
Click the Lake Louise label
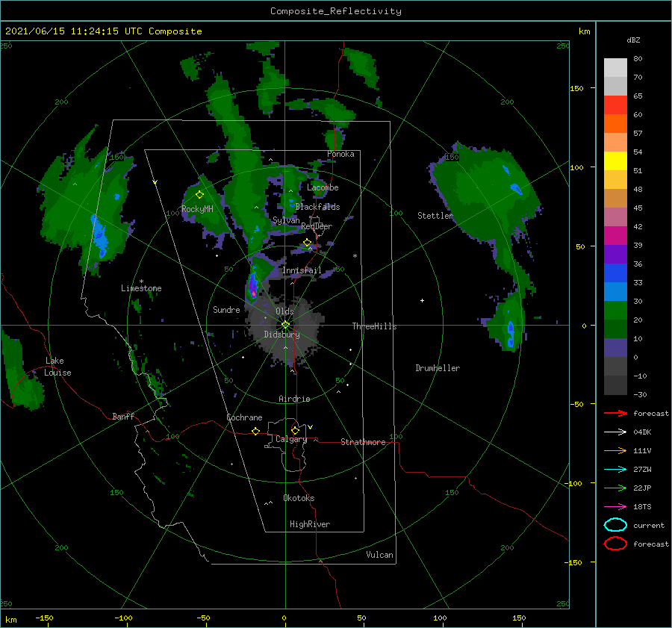[57, 367]
